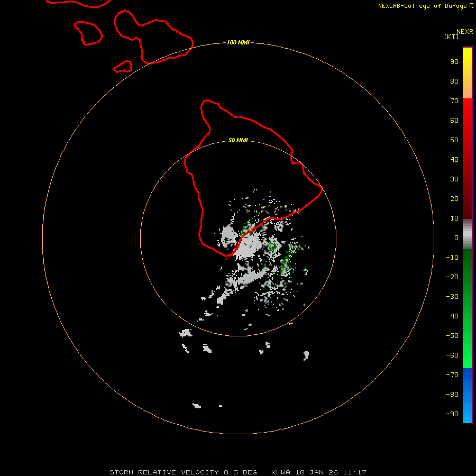The image size is (476, 476).
Task: Click the isolated gray echo near "-60" latitude east edge
Action: [306, 355]
